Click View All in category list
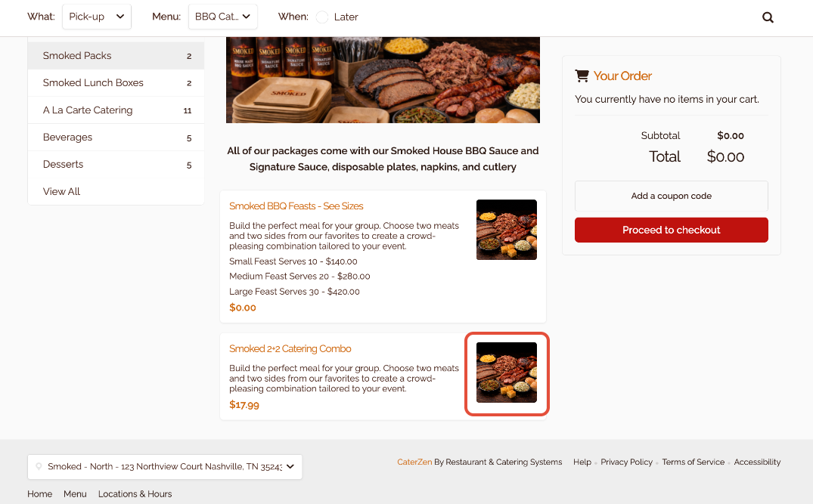813x504 pixels. tap(62, 192)
